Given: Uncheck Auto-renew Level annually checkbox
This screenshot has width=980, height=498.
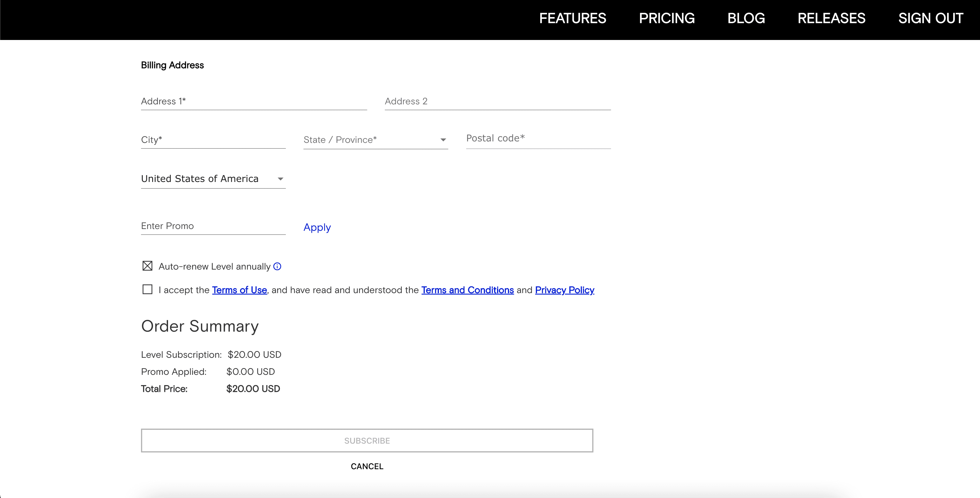Looking at the screenshot, I should [147, 266].
